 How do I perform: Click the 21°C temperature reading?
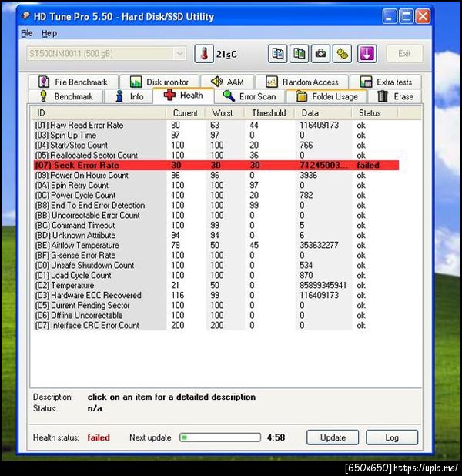point(226,55)
